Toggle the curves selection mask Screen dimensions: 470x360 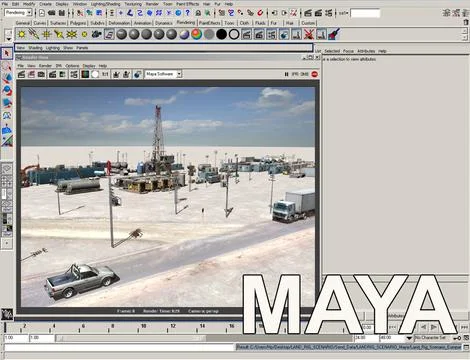pyautogui.click(x=140, y=13)
